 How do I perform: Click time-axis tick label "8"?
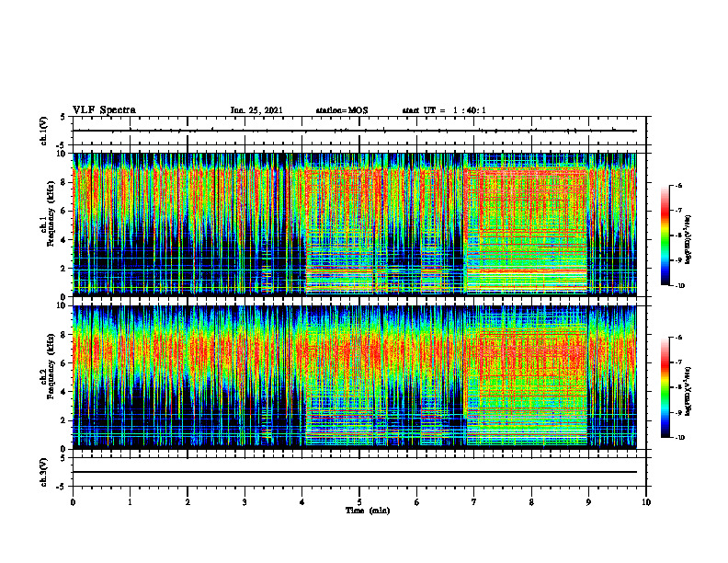click(x=531, y=502)
